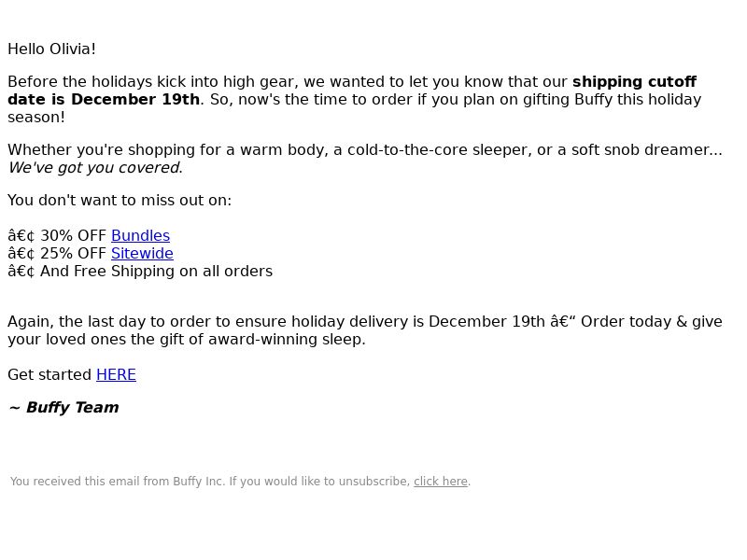The image size is (747, 560).
Task: Follow the HERE link after Get started
Action: [x=116, y=375]
